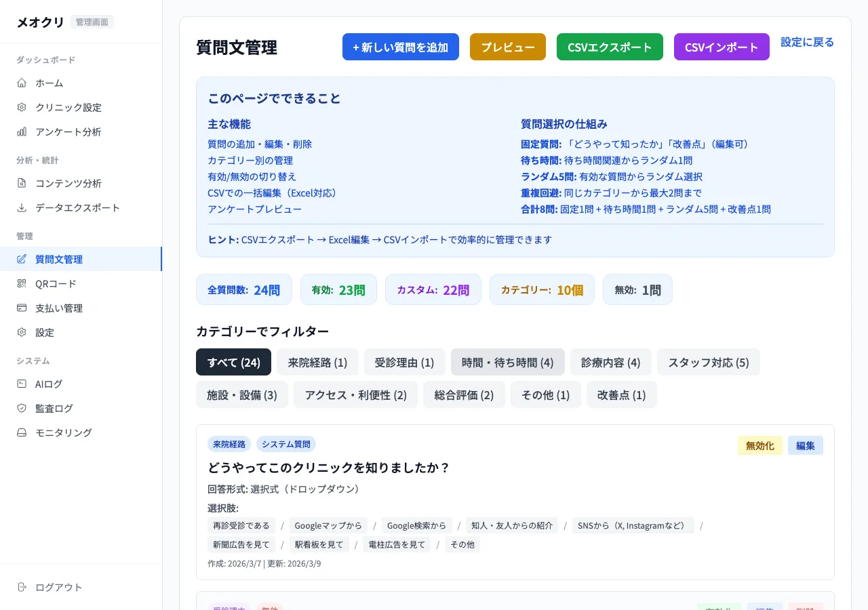Screen dimensions: 868x610
Task: Click the 有効 23問 stat badge
Action: (338, 289)
